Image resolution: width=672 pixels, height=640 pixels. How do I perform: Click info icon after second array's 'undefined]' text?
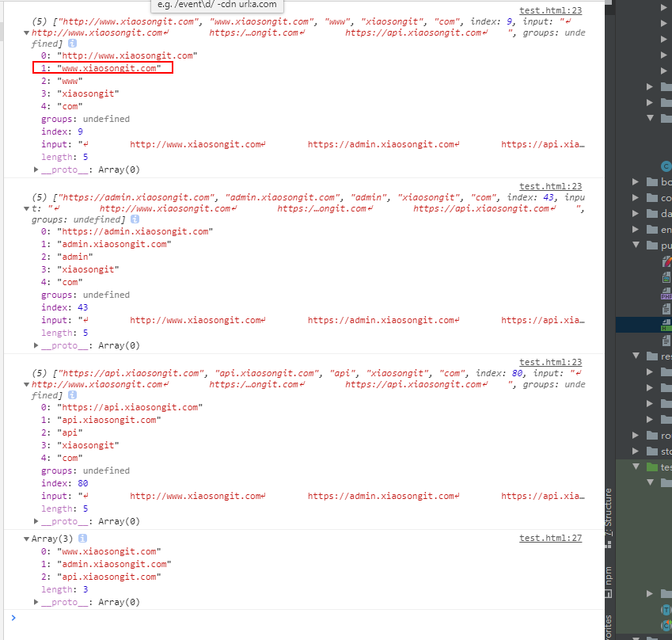(135, 219)
